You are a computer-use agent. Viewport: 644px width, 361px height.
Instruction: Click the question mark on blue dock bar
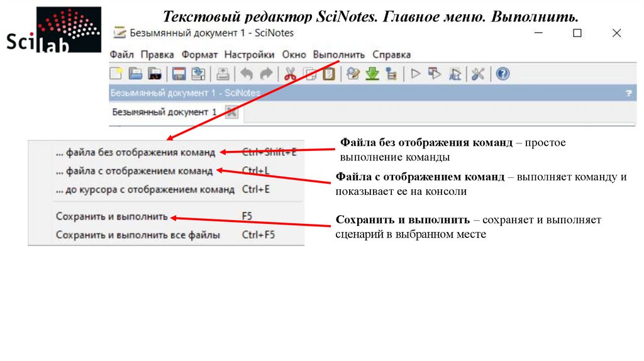tap(628, 93)
